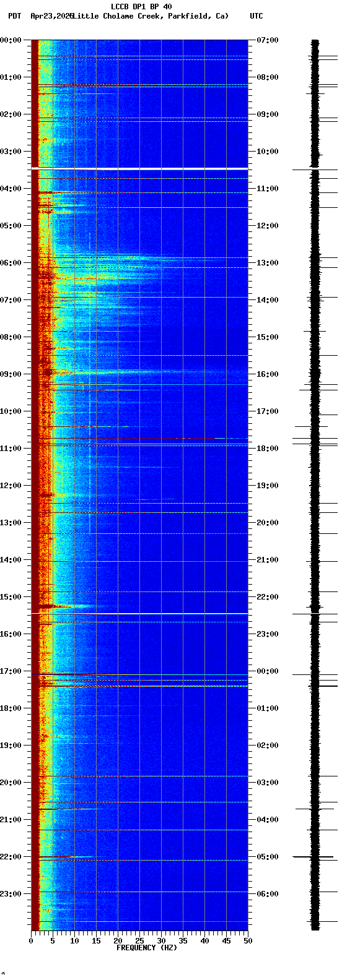The image size is (342, 980).
Task: Click the PDT time label '01:00'
Action: 11,77
